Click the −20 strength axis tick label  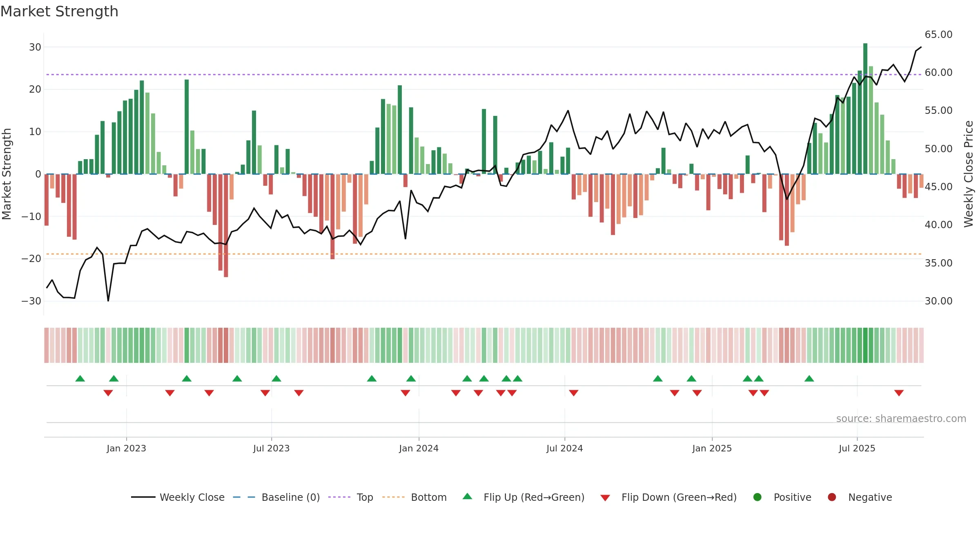[31, 258]
